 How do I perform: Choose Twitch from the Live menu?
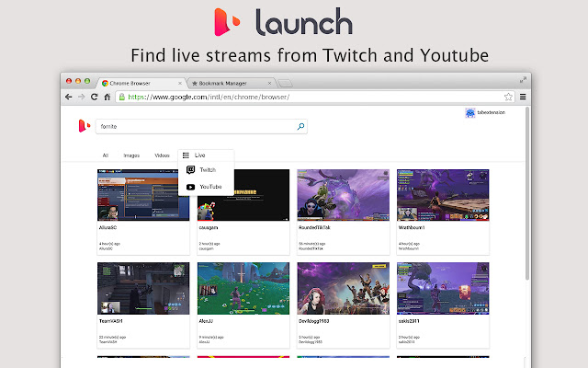pyautogui.click(x=208, y=169)
